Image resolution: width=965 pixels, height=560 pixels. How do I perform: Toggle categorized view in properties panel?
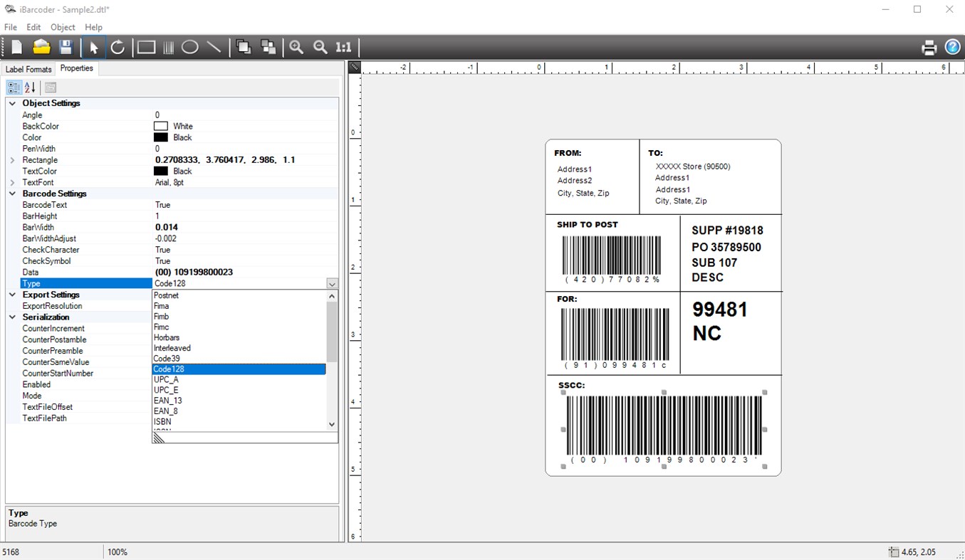(13, 87)
